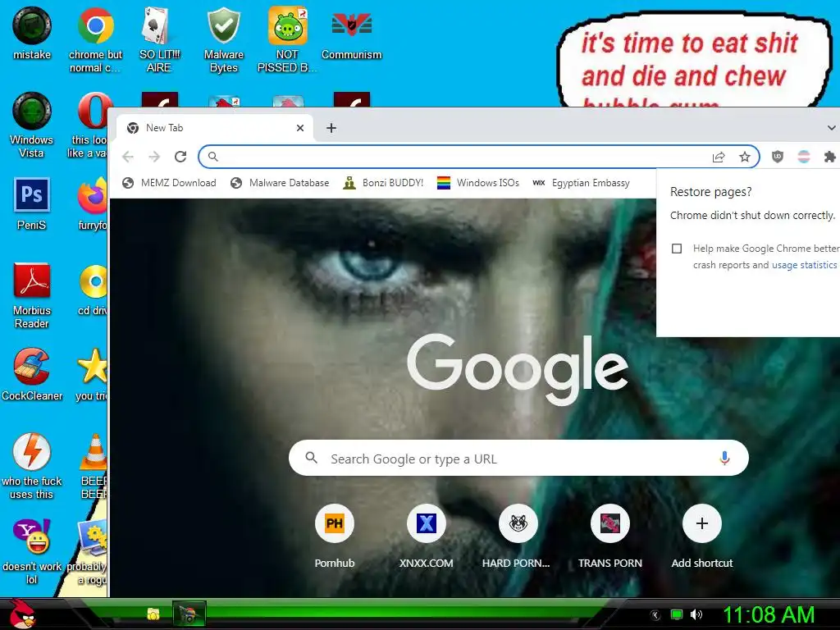The height and width of the screenshot is (630, 840).
Task: Open the Extensions puzzle piece menu
Action: coord(830,157)
